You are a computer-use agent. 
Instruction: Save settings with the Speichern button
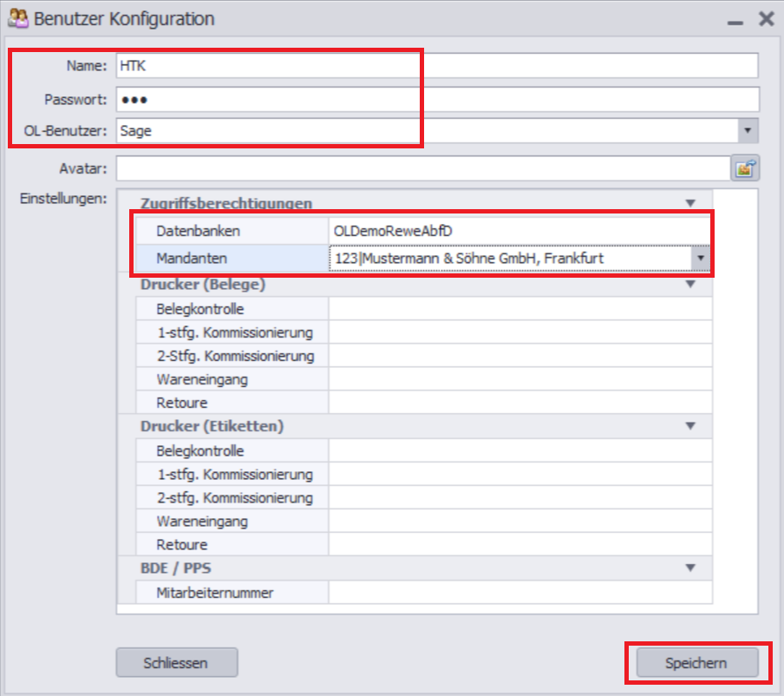[697, 663]
